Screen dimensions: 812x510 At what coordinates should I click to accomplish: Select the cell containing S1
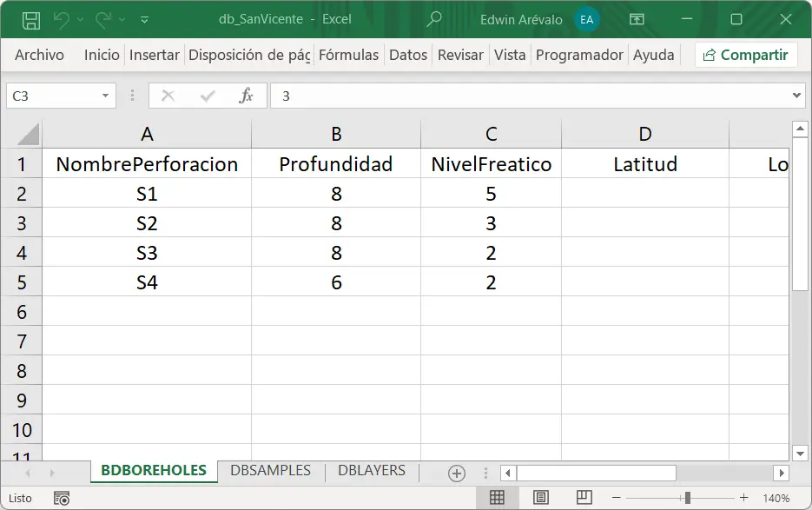(147, 194)
